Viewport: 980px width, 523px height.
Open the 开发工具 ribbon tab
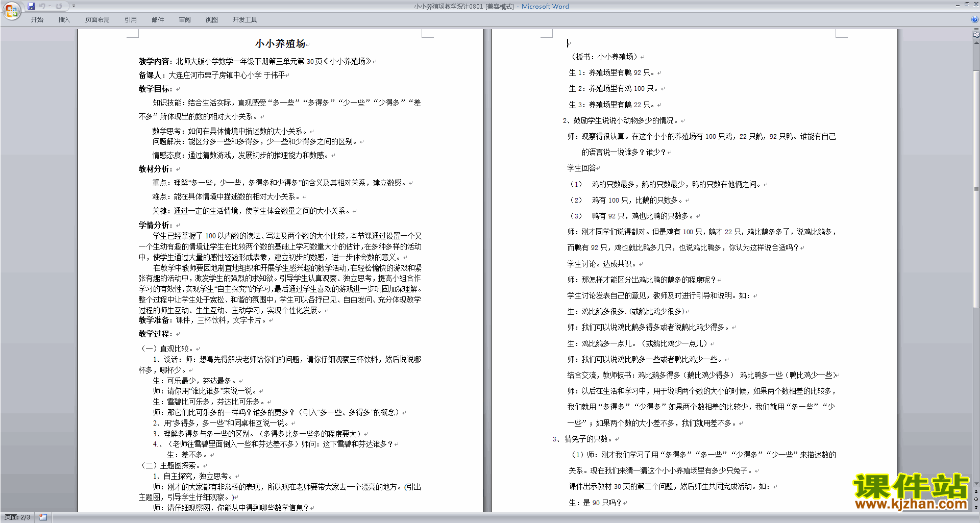(x=245, y=20)
